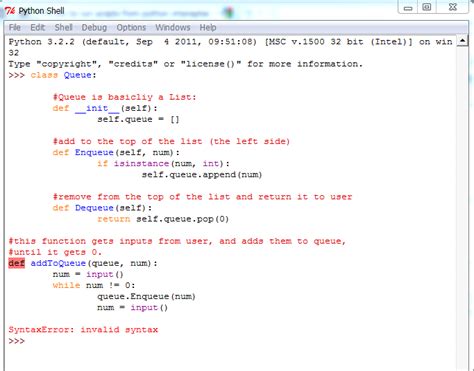
Task: Click the 'Python Shell' window title text
Action: 41,11
